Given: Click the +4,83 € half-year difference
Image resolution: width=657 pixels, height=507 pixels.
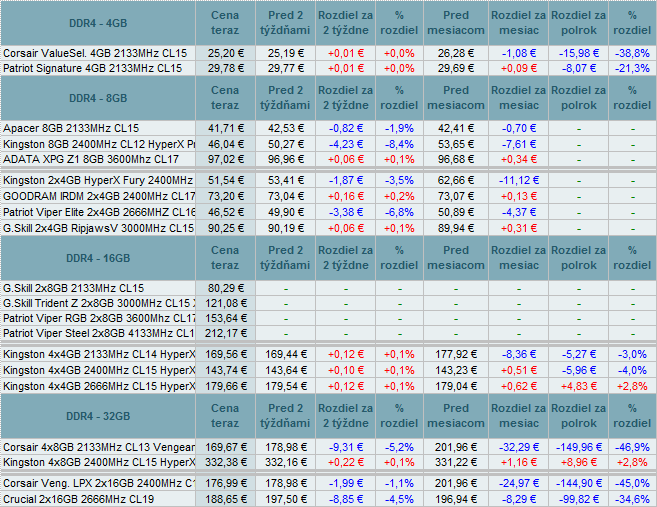Looking at the screenshot, I should tap(579, 386).
